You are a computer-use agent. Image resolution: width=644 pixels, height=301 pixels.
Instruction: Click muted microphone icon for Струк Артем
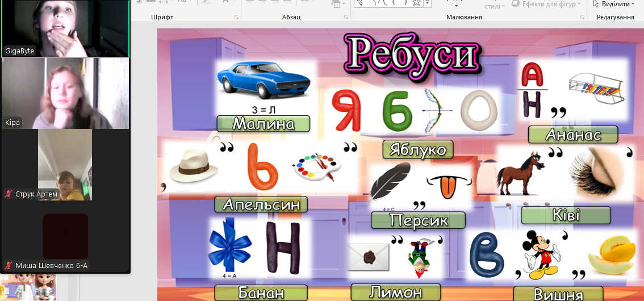click(9, 194)
